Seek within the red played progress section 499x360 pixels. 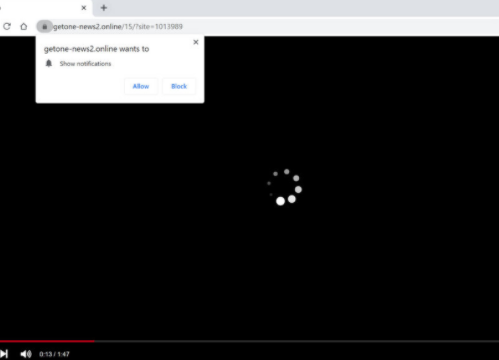pos(47,341)
